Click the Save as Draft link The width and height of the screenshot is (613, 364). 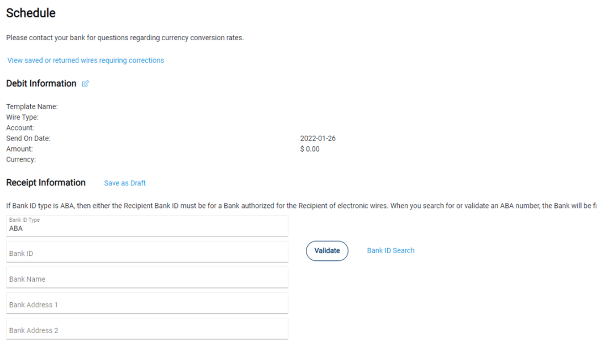125,183
